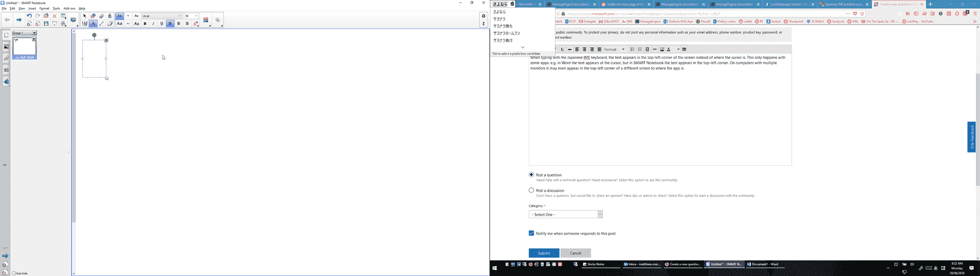Open the Format dropdown in forum editor
Viewport: 980px width, 276px height.
[x=614, y=50]
